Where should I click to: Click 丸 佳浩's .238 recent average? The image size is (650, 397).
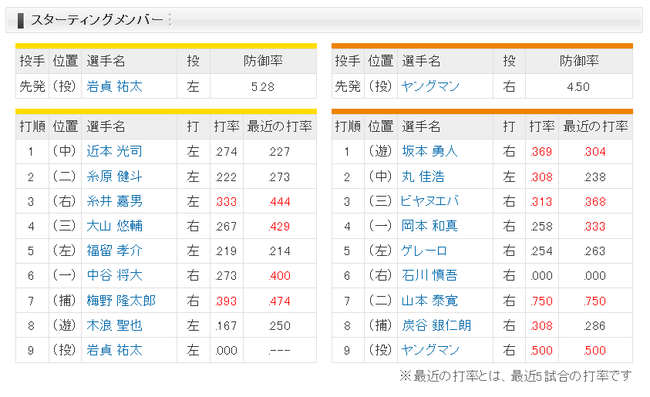(x=595, y=177)
